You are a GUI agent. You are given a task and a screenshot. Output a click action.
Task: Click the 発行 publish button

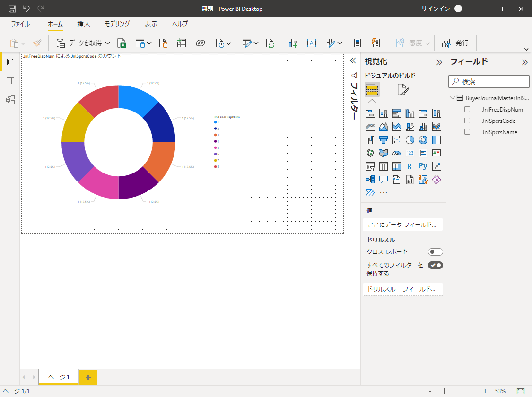click(x=455, y=43)
